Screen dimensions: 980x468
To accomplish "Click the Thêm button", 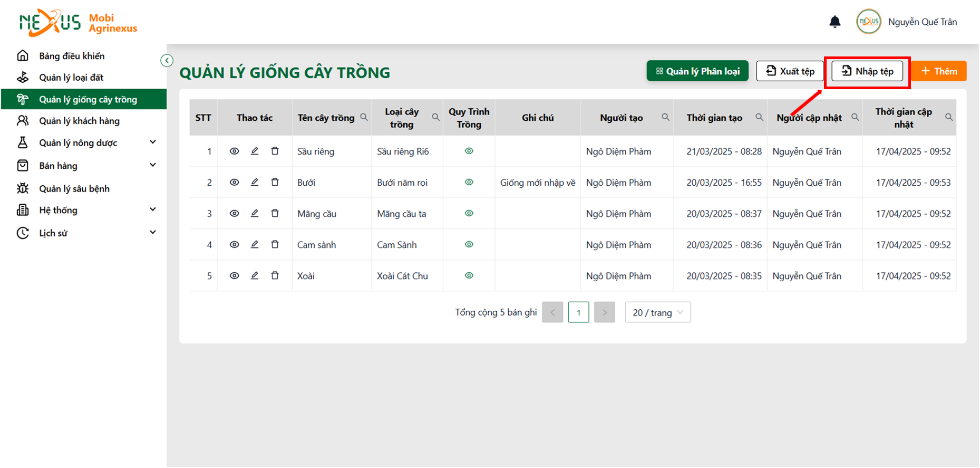I will click(x=939, y=71).
